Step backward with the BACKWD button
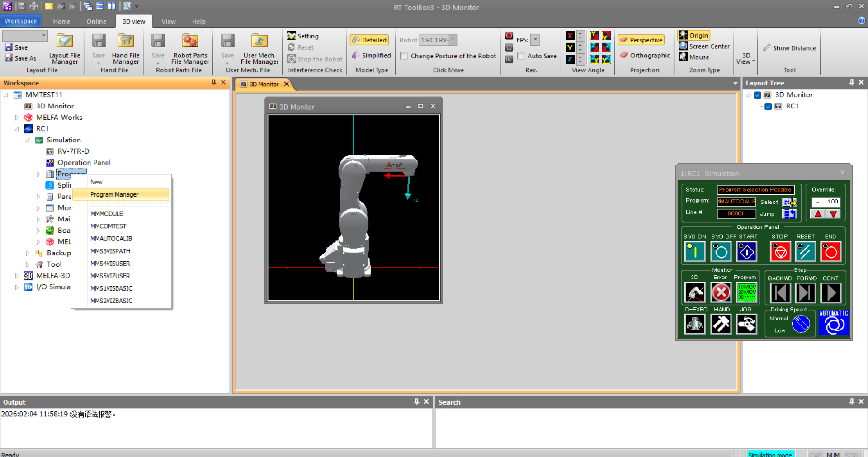The image size is (868, 457). [780, 292]
